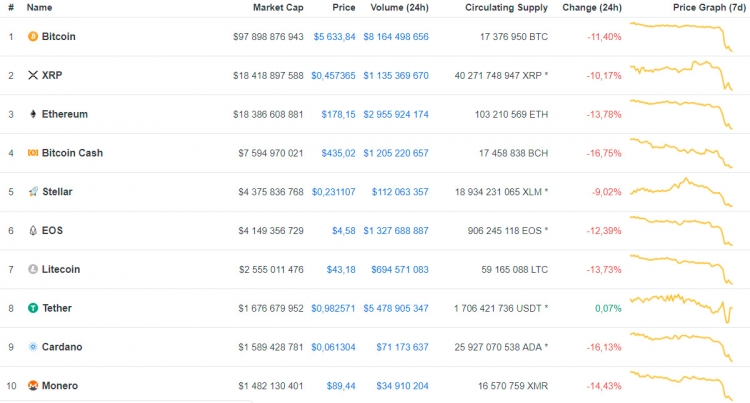Screen dimensions: 750x403
Task: Click EOS volume $1 327 688 887
Action: (x=396, y=230)
